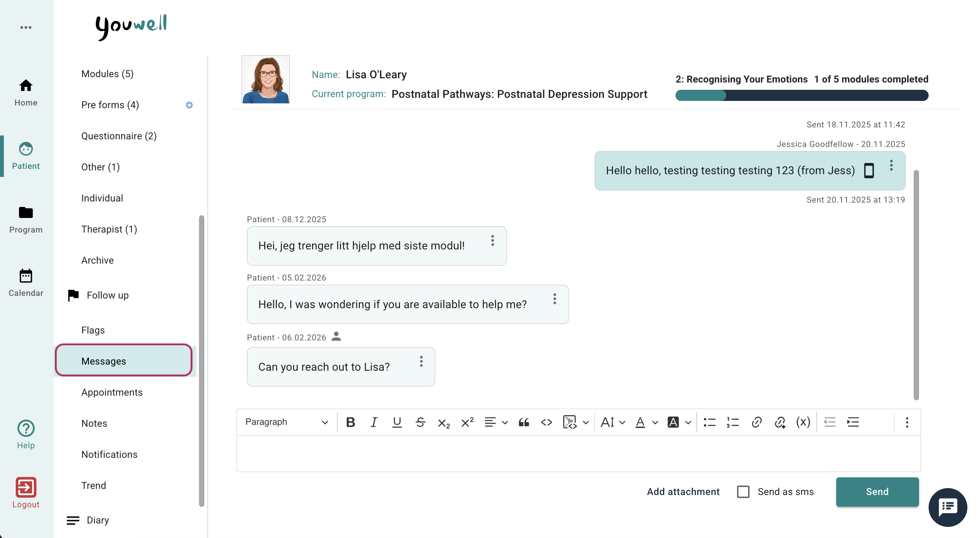Insert a link in message
Viewport: 980px width, 538px height.
756,422
